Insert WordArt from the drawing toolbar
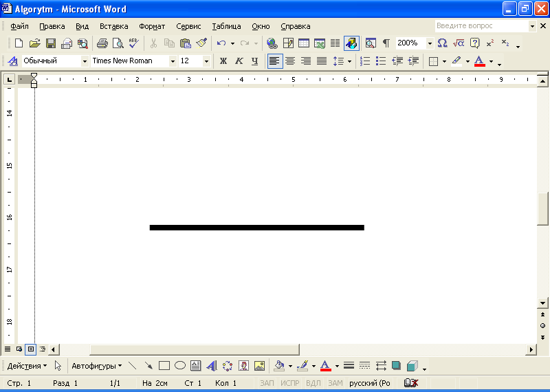The image size is (550, 392). (x=212, y=366)
